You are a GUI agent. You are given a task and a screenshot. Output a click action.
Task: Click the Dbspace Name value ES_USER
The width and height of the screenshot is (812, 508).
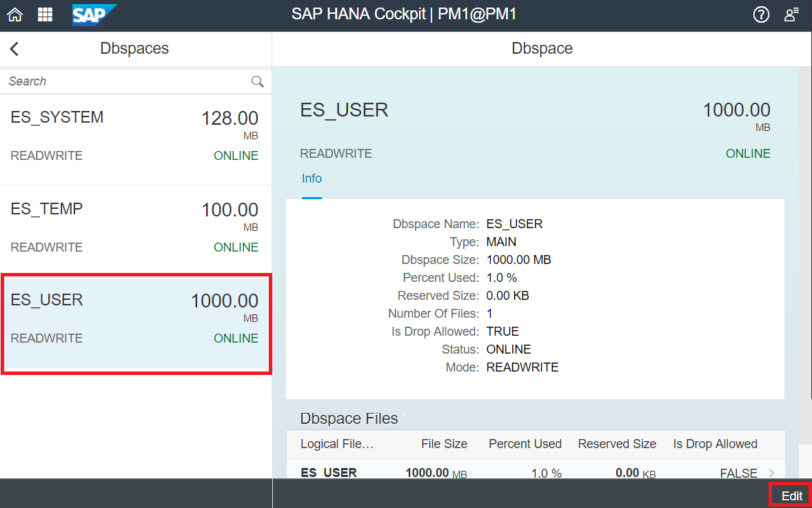(x=514, y=224)
